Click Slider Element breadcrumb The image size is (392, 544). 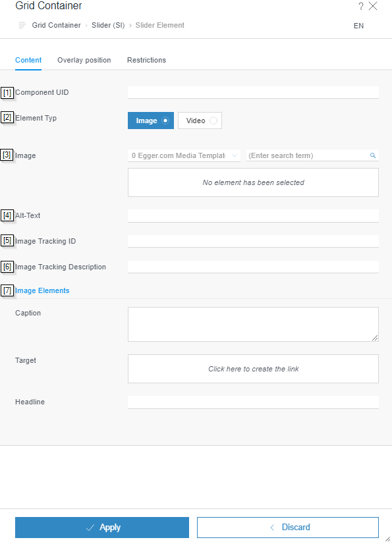tap(159, 25)
